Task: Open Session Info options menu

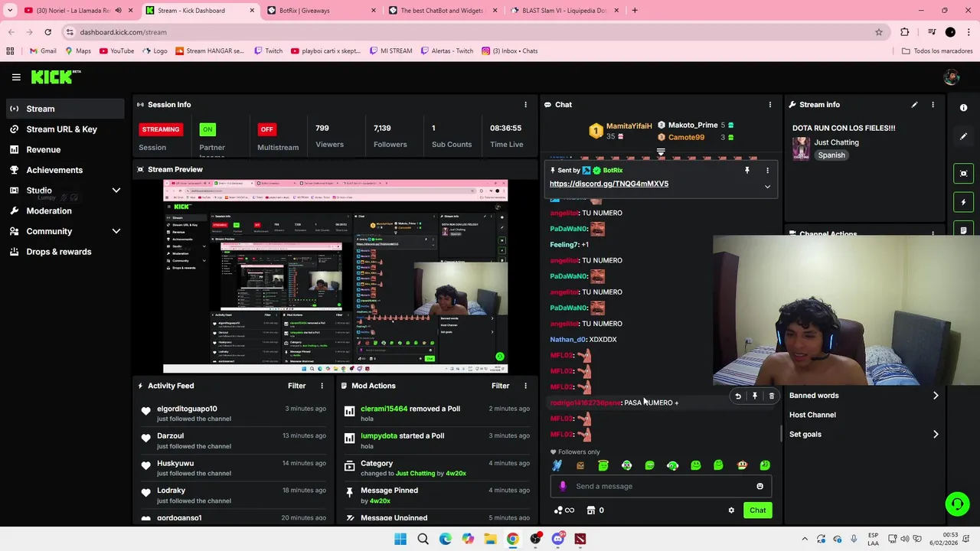Action: 525,105
